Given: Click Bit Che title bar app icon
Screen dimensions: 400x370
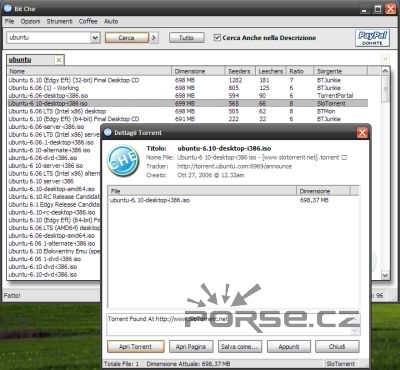Looking at the screenshot, I should 8,8.
